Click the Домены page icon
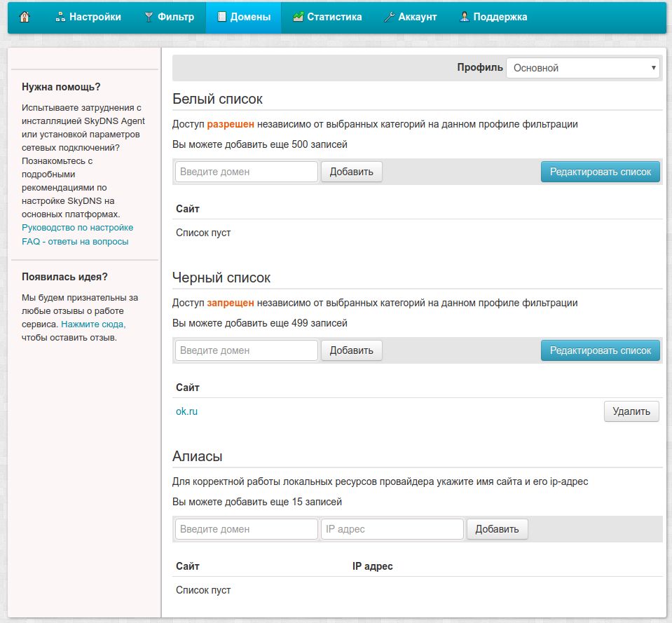Viewport: 672px width, 623px height. [221, 17]
